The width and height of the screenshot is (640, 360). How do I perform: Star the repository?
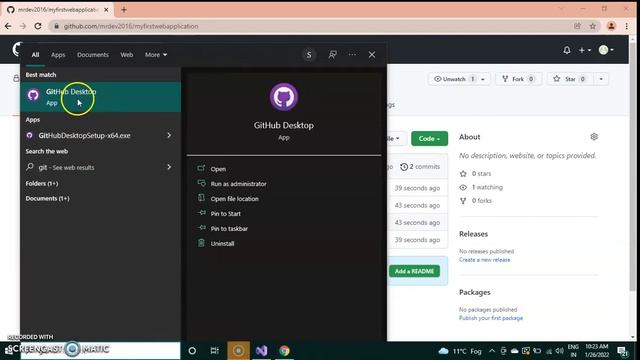(570, 79)
